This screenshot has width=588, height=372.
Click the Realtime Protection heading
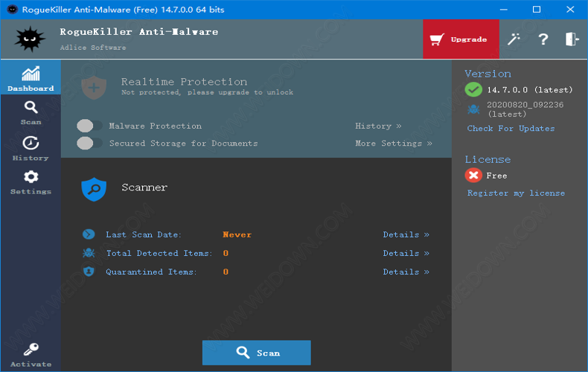[x=184, y=82]
